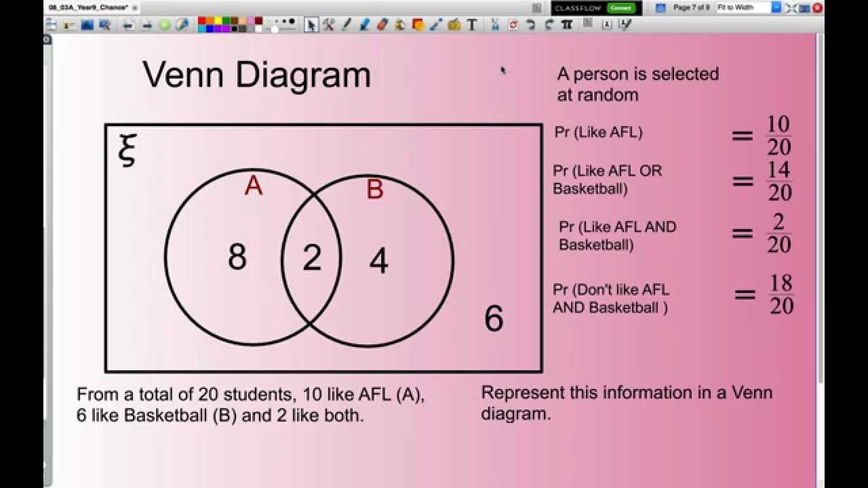Pick the white color swatch
This screenshot has height=488, width=868.
click(x=258, y=28)
